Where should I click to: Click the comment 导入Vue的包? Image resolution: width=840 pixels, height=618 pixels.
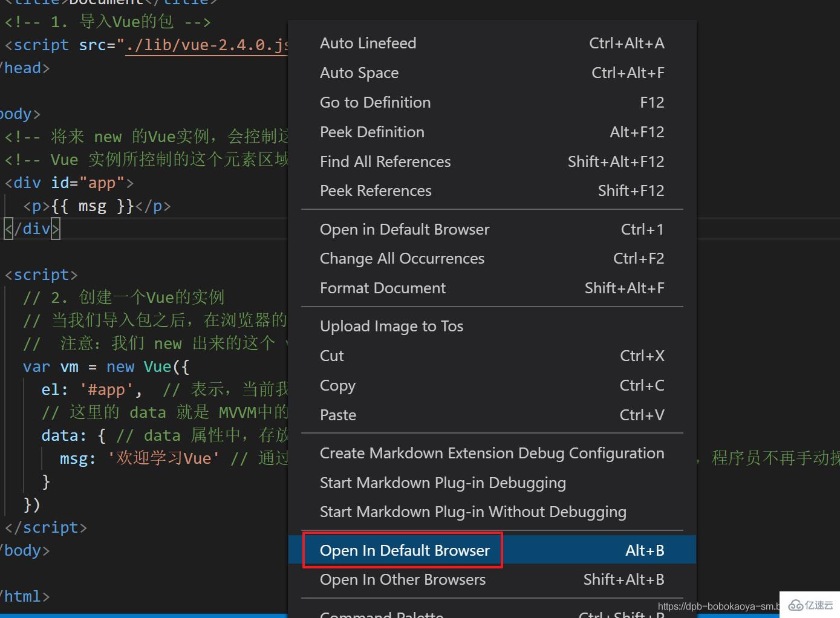108,22
